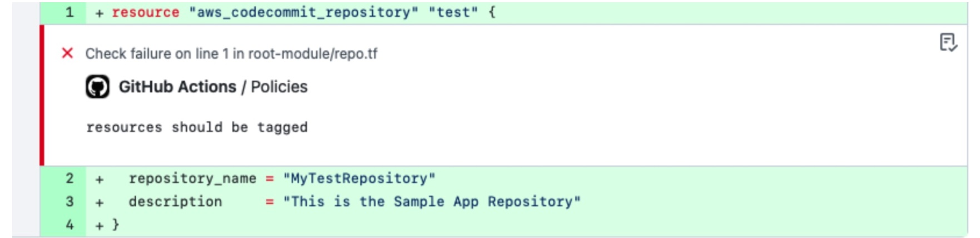Click the plus marker on line 4
The width and height of the screenshot is (980, 238).
[99, 226]
